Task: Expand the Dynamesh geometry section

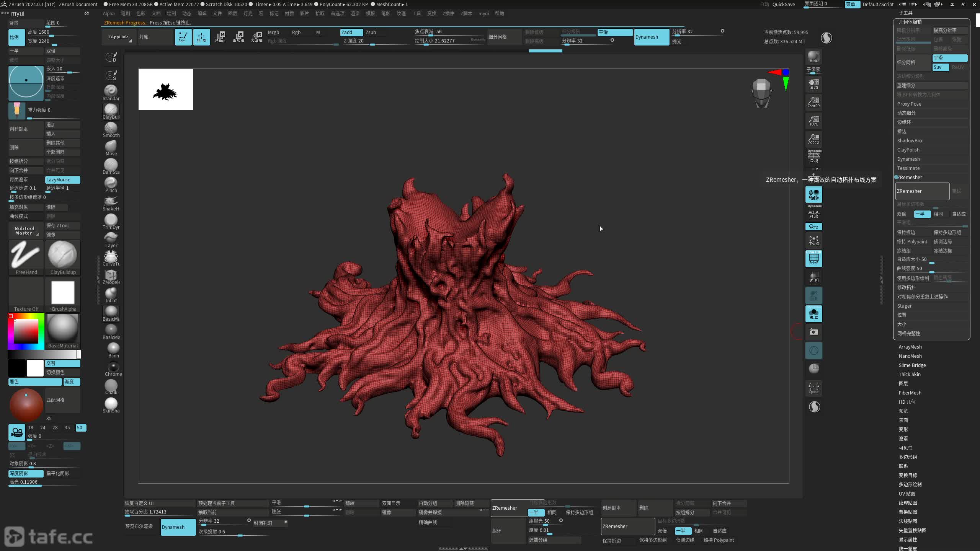Action: tap(908, 159)
